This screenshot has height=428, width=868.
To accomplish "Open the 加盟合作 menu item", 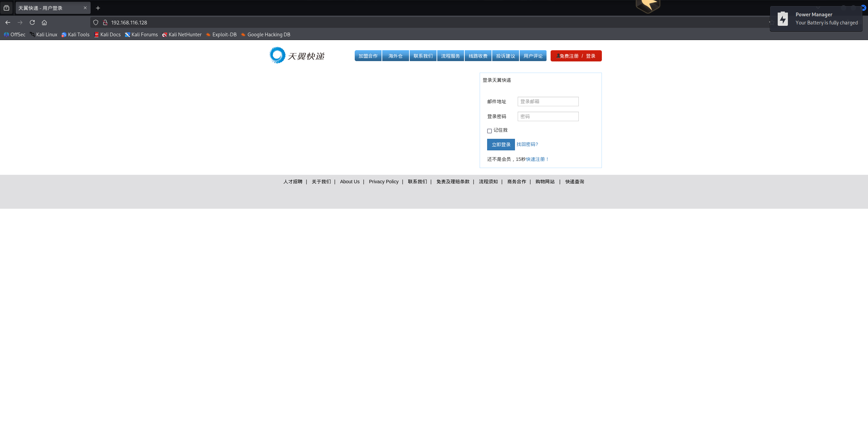I will pyautogui.click(x=368, y=56).
